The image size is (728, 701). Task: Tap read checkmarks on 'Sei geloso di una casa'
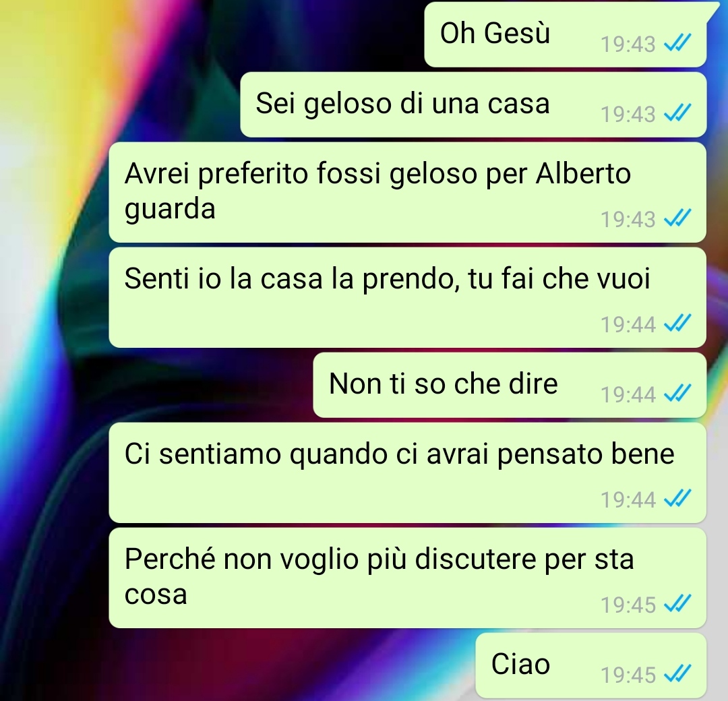click(677, 113)
